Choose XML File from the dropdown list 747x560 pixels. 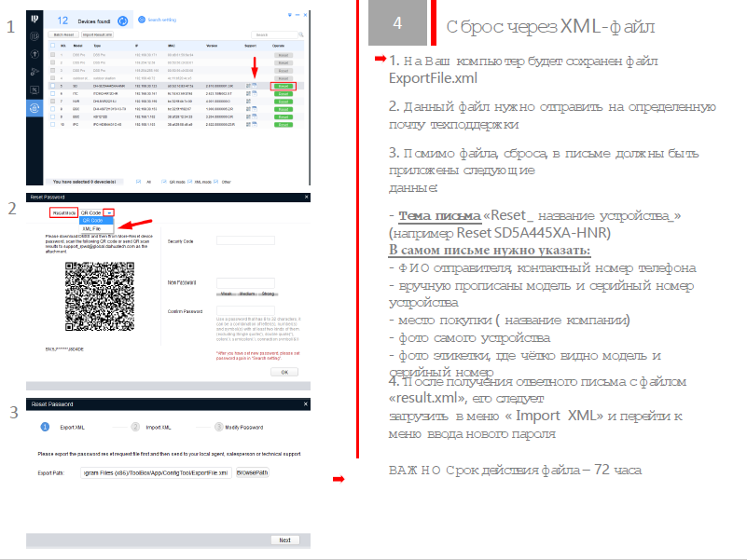click(x=92, y=227)
